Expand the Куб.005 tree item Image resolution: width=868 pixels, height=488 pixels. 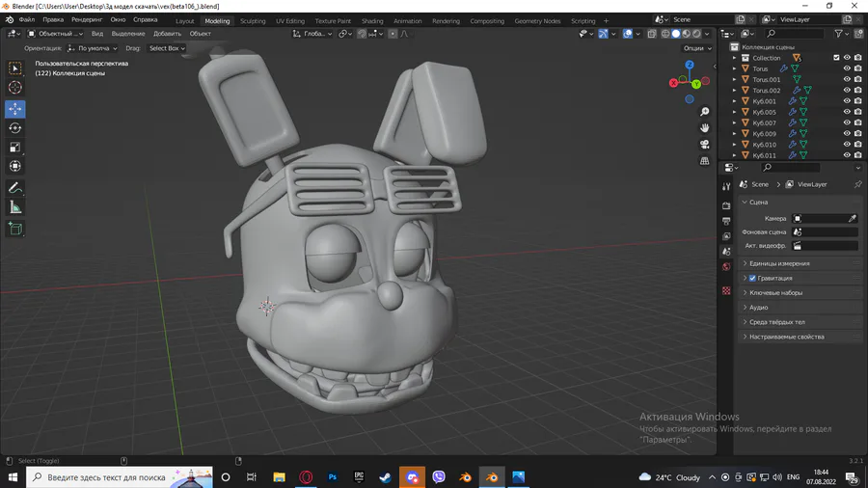734,112
